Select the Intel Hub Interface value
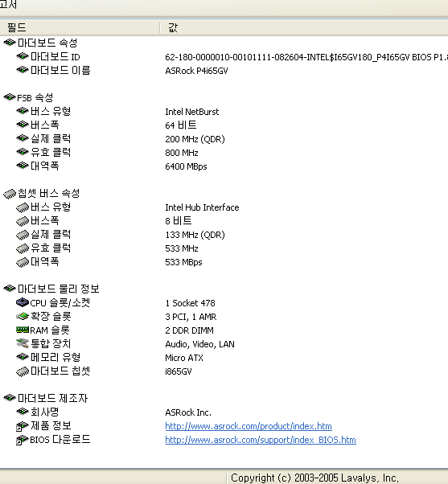This screenshot has width=448, height=484. pyautogui.click(x=202, y=207)
